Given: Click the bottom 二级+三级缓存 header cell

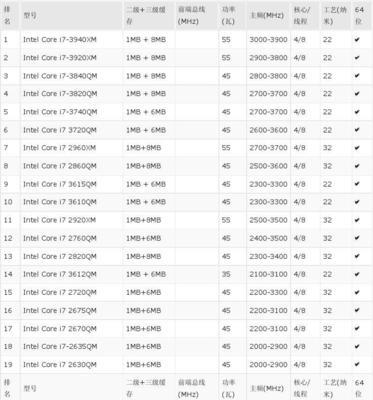Looking at the screenshot, I should click(x=146, y=388).
